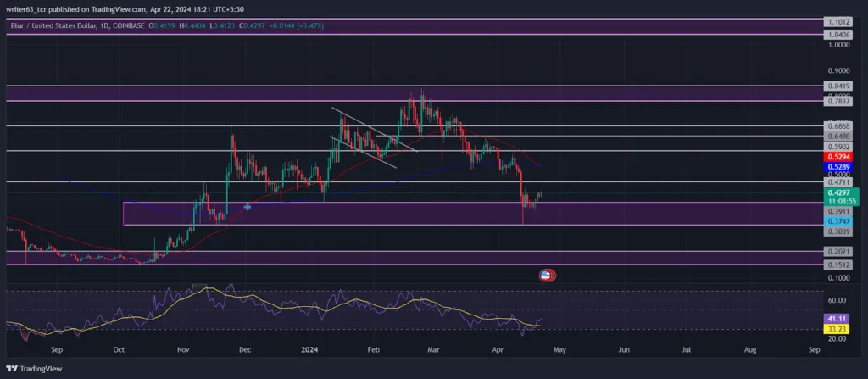Click the Nov label on time axis
The height and width of the screenshot is (379, 868).
[184, 350]
